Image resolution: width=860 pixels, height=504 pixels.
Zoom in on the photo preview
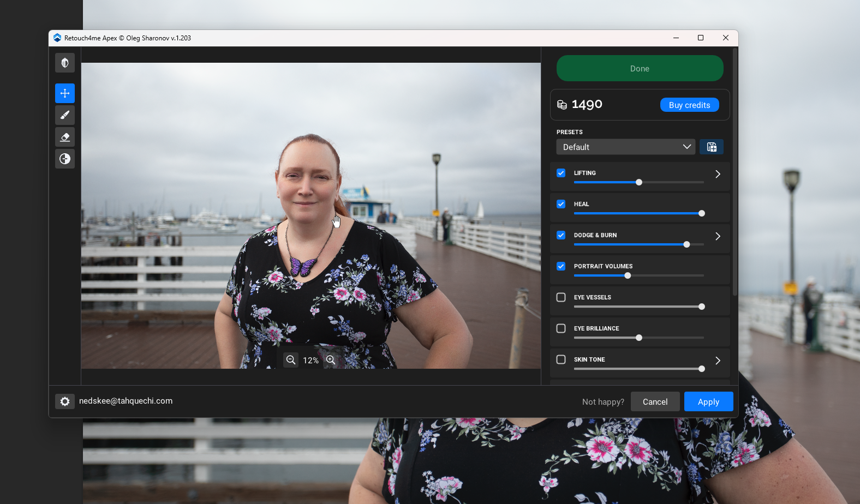(331, 360)
